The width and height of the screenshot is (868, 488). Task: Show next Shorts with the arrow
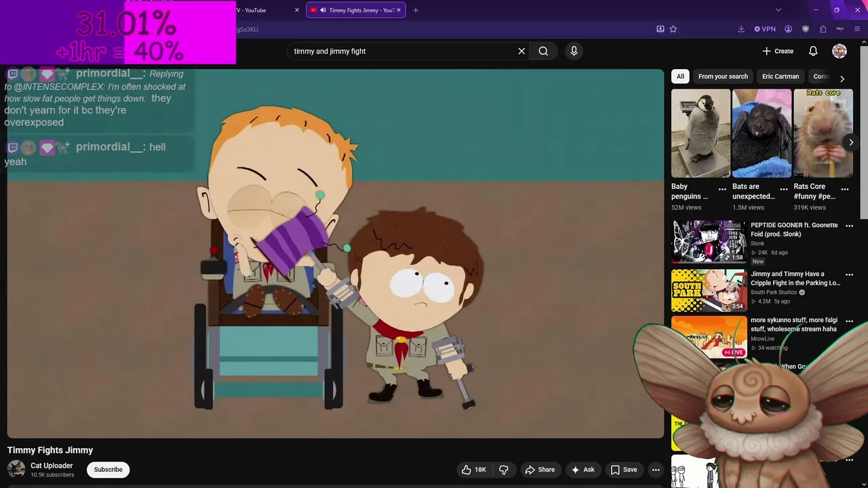point(851,142)
